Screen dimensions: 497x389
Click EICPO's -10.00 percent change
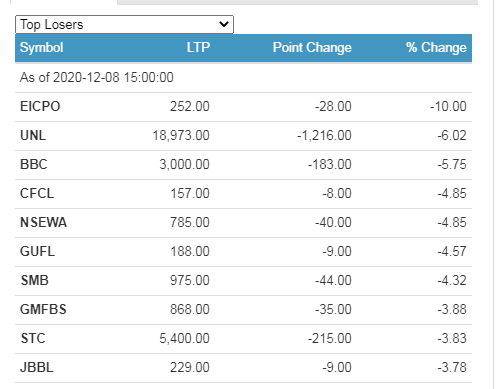(448, 107)
